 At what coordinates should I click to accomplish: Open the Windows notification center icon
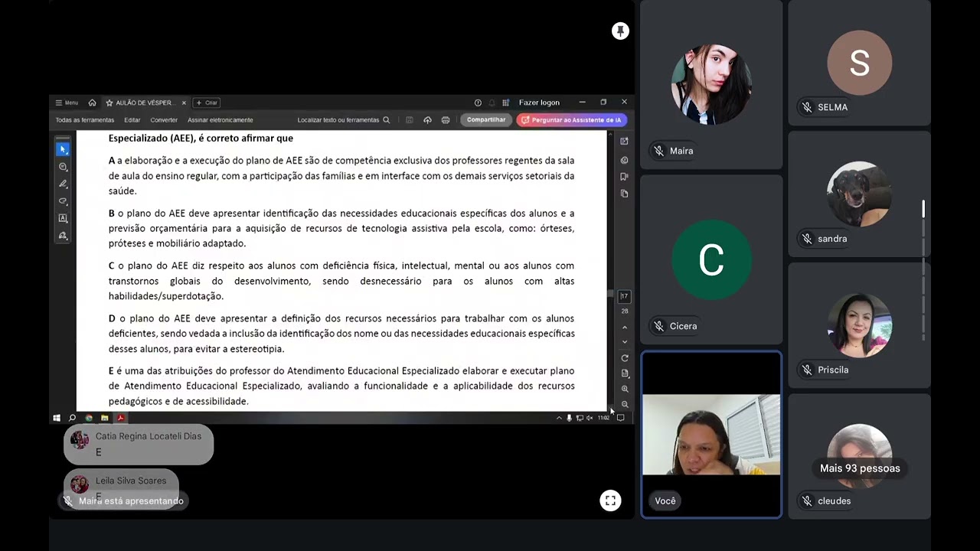tap(621, 418)
